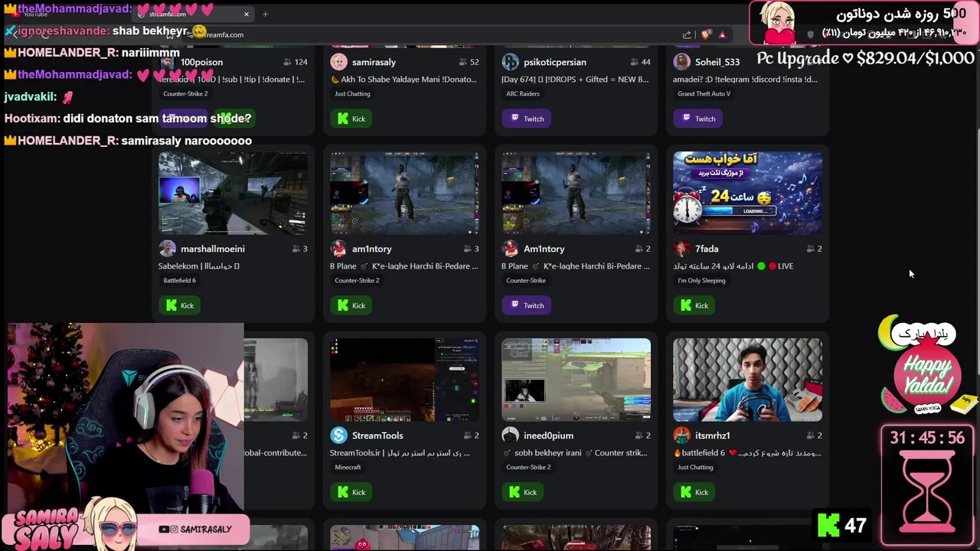
Task: Open 7fada's profile avatar
Action: 681,249
